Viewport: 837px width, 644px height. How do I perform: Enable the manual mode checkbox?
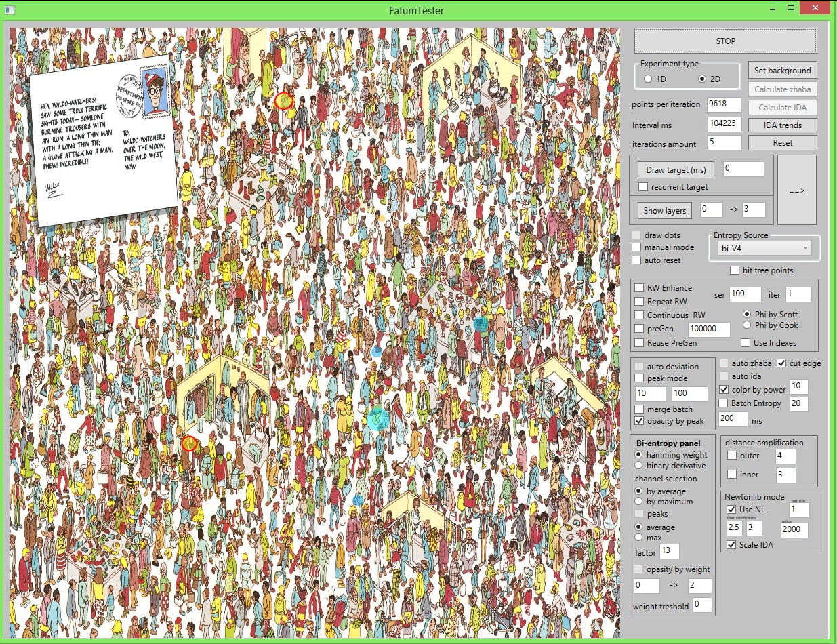coord(636,247)
